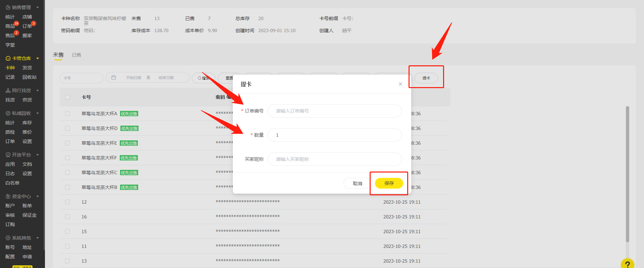This screenshot has width=644, height=268.
Task: Collapse the 销售管理 dropdown arrow
Action: click(38, 7)
